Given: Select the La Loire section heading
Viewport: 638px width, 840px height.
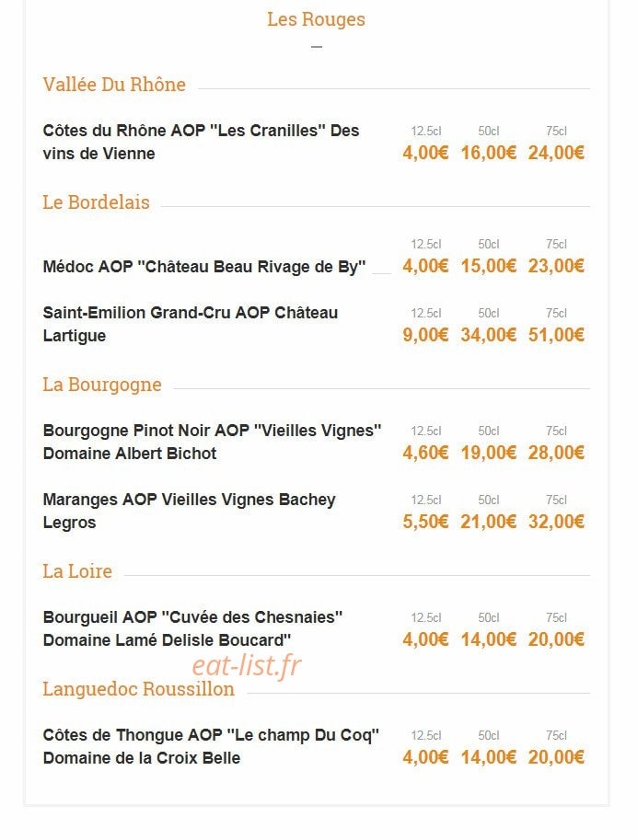Looking at the screenshot, I should 77,571.
